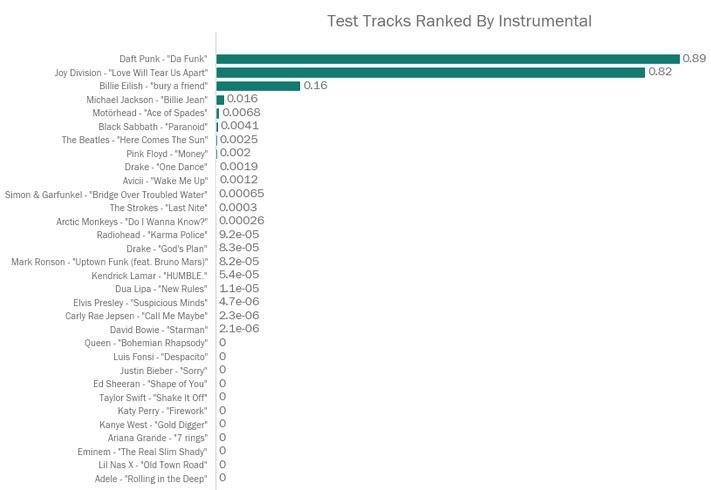Viewport: 711px width, 490px height.
Task: Click the Adele "Rolling in the Deep" label
Action: 151,479
